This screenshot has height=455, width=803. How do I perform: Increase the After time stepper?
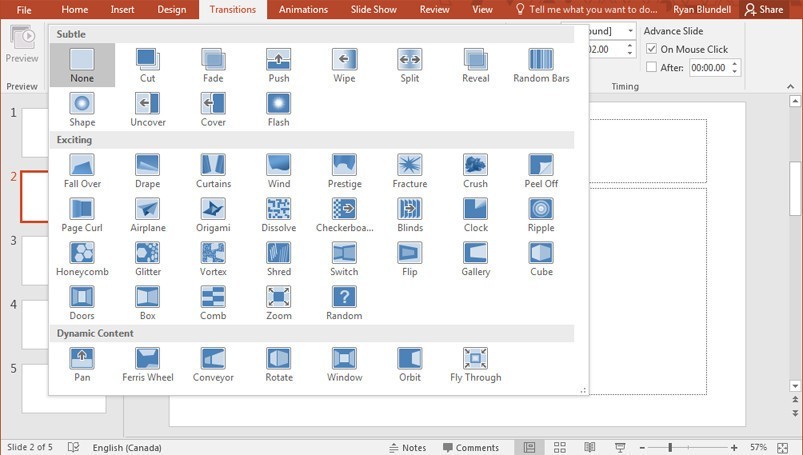735,64
